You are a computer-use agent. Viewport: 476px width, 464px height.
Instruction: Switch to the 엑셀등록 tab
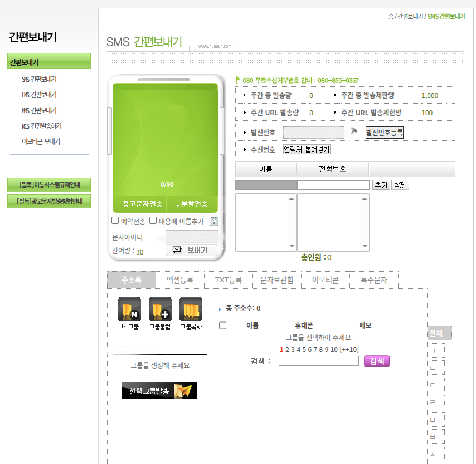(x=180, y=280)
